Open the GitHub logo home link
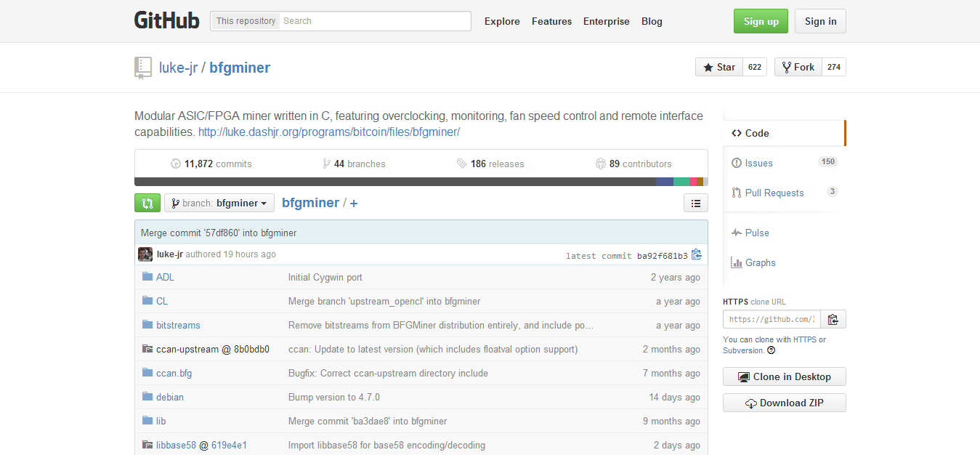Screen dimensions: 980x455 (166, 20)
